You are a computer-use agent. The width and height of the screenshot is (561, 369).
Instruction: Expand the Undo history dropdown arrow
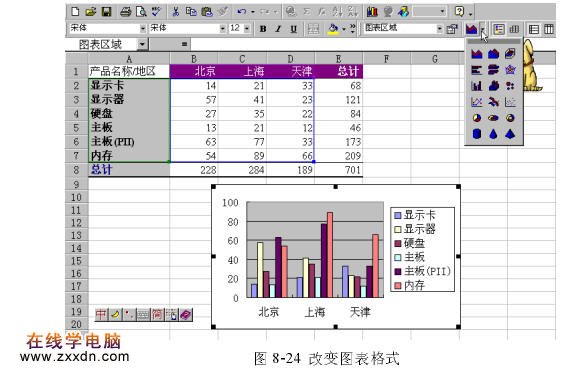click(253, 12)
